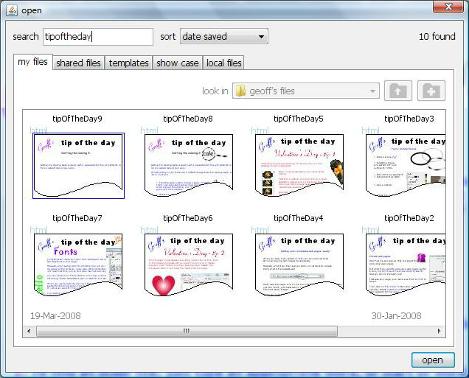469x378 pixels.
Task: Select the tipOfTheDay3 thumbnail
Action: [406, 166]
